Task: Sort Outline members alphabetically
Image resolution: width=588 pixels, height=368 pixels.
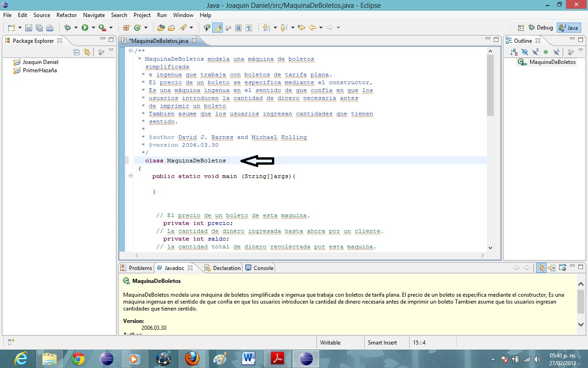Action: click(x=514, y=52)
